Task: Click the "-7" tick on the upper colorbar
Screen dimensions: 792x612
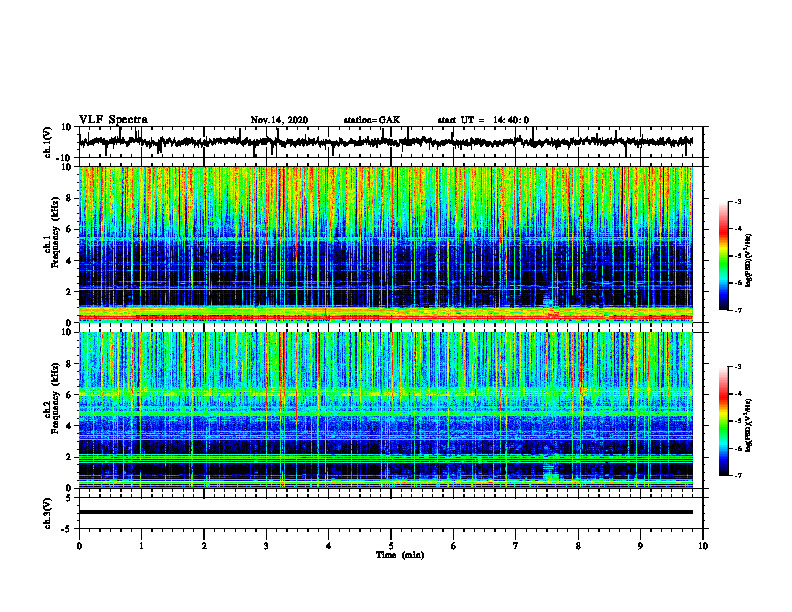Action: 738,310
